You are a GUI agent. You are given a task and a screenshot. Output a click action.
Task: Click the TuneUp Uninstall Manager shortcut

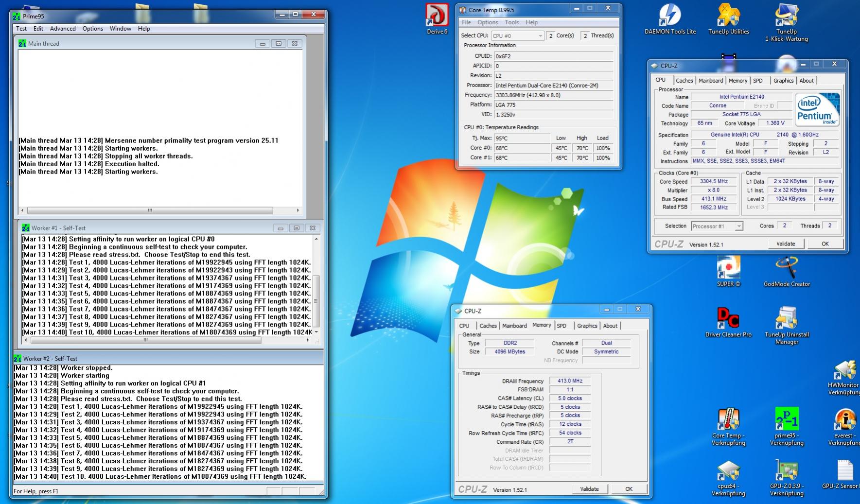coord(787,326)
